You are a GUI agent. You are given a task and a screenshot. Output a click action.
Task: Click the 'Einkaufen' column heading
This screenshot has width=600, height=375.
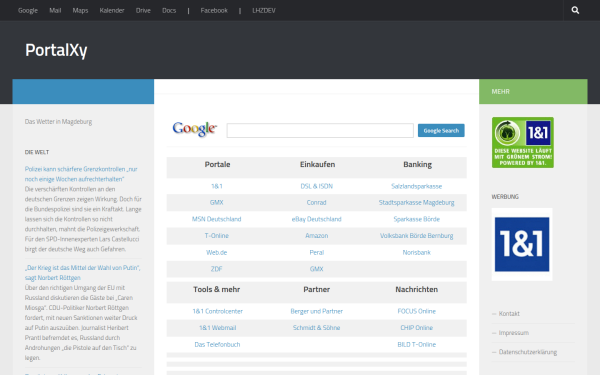[x=317, y=164]
